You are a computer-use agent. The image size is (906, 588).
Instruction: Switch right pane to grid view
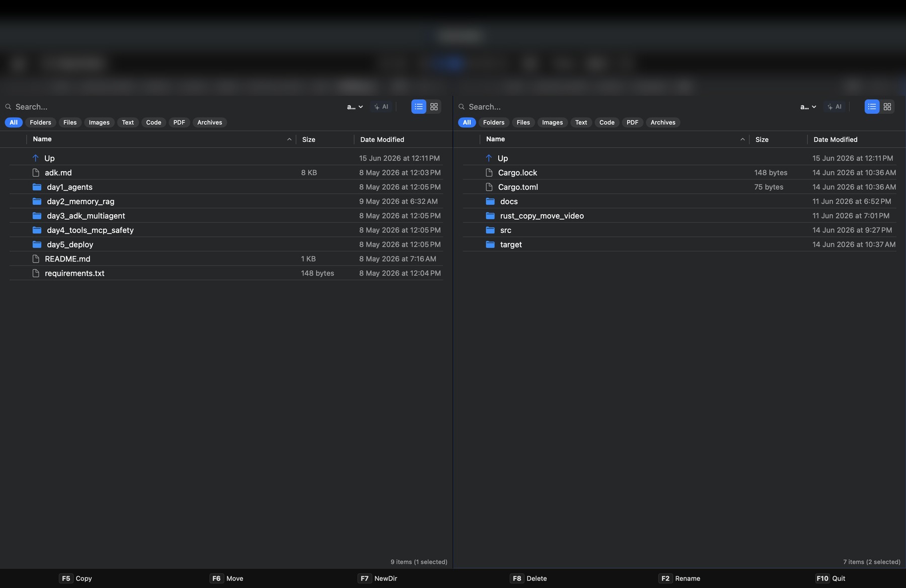point(887,107)
